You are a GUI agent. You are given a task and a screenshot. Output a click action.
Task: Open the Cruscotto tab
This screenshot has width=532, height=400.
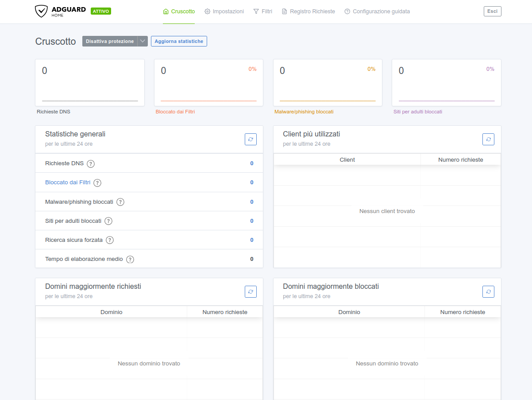pos(179,12)
